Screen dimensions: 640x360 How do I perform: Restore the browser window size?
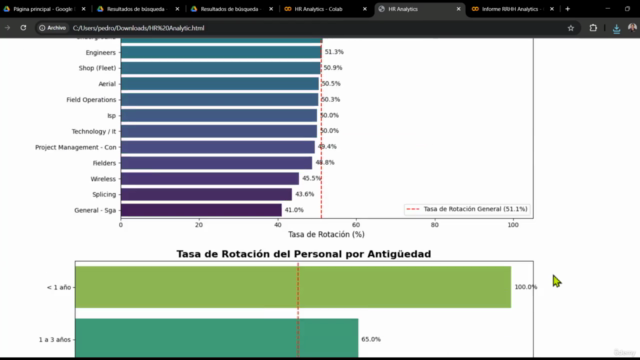tap(627, 9)
